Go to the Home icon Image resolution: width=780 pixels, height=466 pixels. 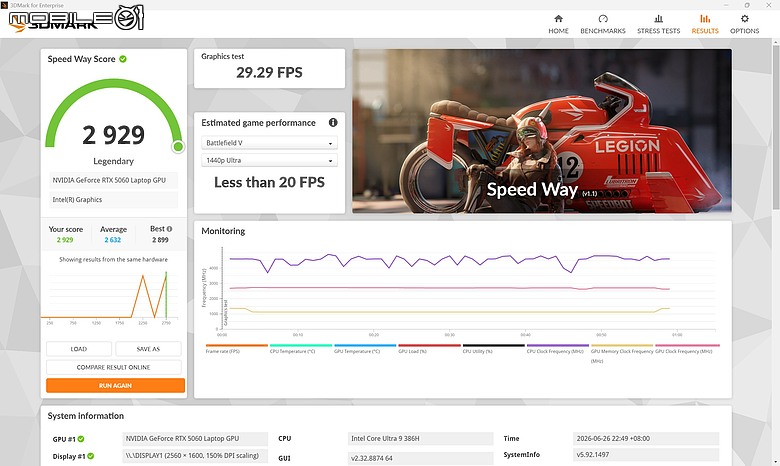coord(558,19)
